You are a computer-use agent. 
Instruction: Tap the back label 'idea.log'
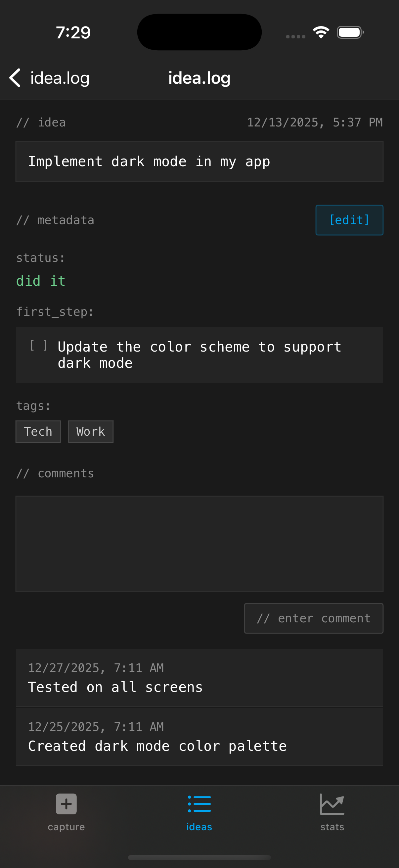pos(60,78)
